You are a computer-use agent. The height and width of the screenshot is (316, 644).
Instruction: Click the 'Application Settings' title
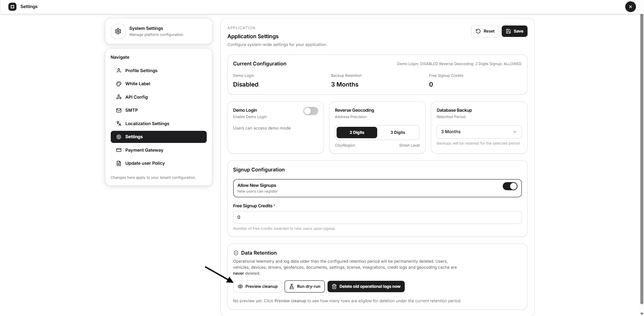pyautogui.click(x=253, y=37)
